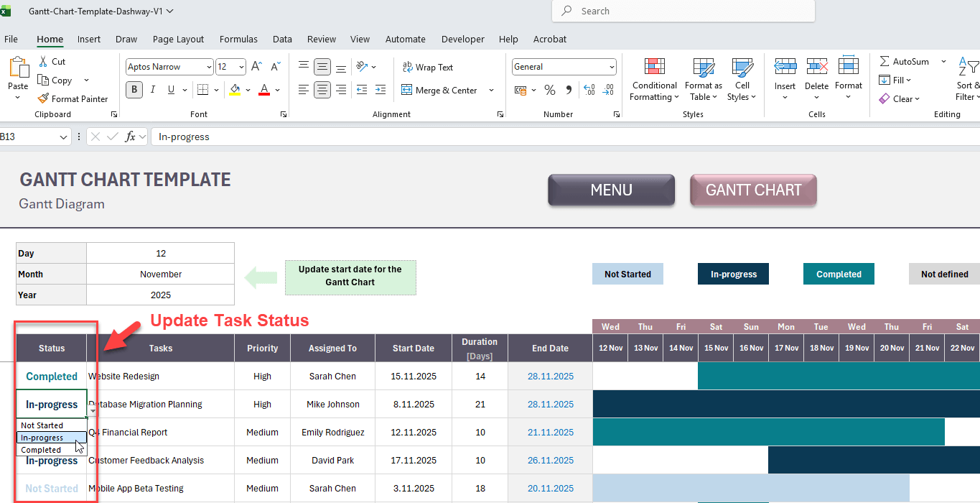The image size is (980, 503).
Task: Click the Format Painter icon
Action: (44, 99)
